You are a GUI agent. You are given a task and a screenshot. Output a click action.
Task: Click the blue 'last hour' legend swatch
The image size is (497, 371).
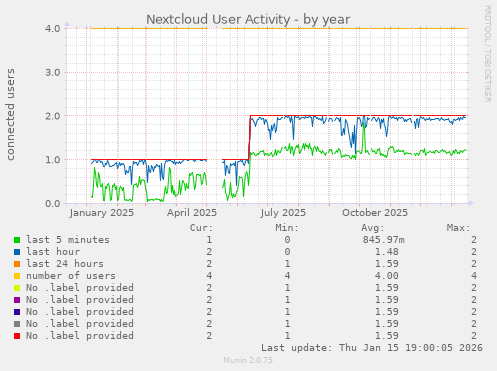click(x=17, y=252)
